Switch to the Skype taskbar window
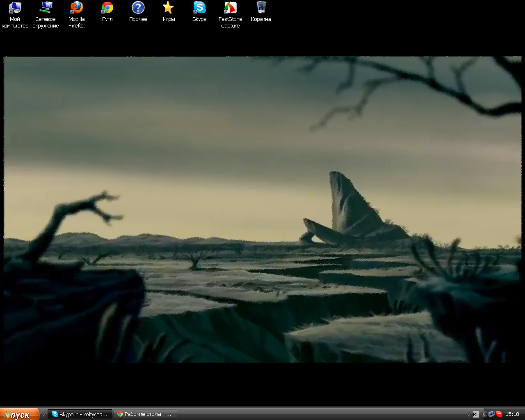525x420 pixels. click(80, 414)
